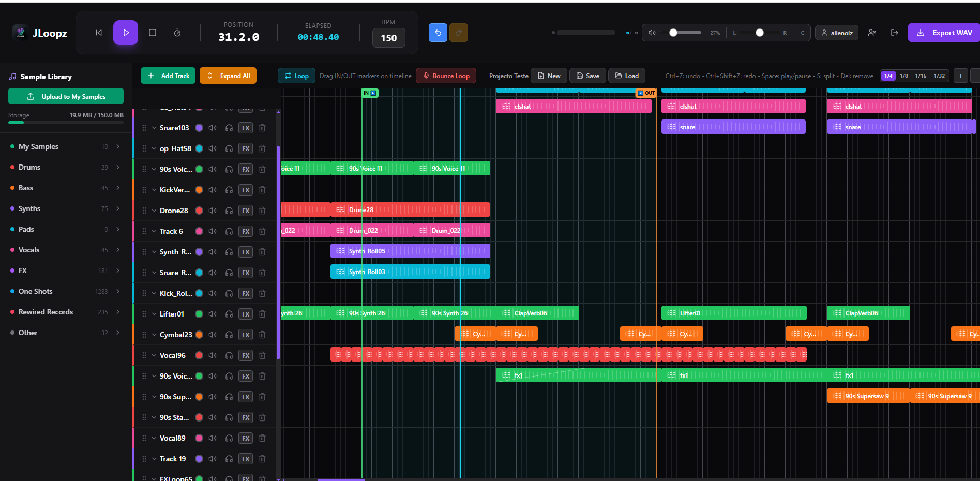980x481 pixels.
Task: Click the BPM 150 input field
Action: click(389, 38)
